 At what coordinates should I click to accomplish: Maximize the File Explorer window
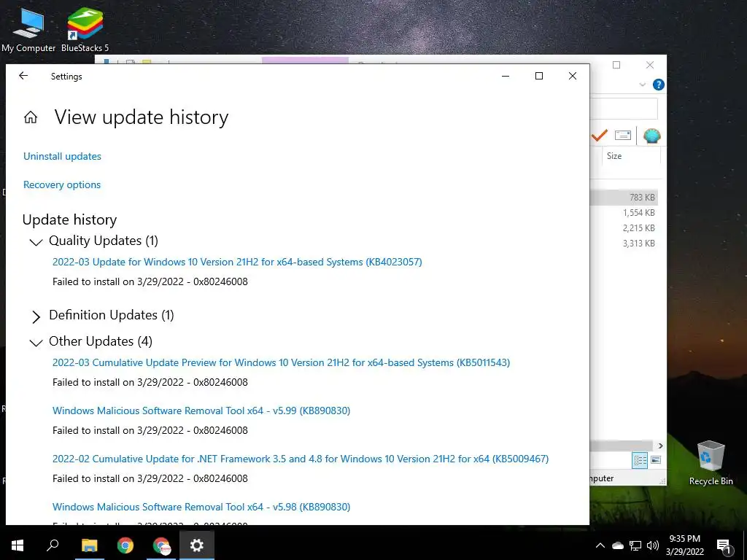[616, 65]
